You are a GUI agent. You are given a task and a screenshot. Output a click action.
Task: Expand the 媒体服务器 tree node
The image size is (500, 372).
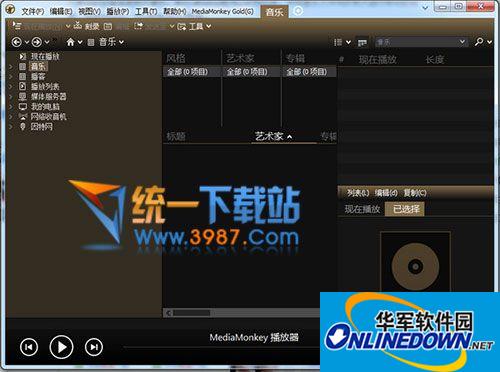coord(11,97)
